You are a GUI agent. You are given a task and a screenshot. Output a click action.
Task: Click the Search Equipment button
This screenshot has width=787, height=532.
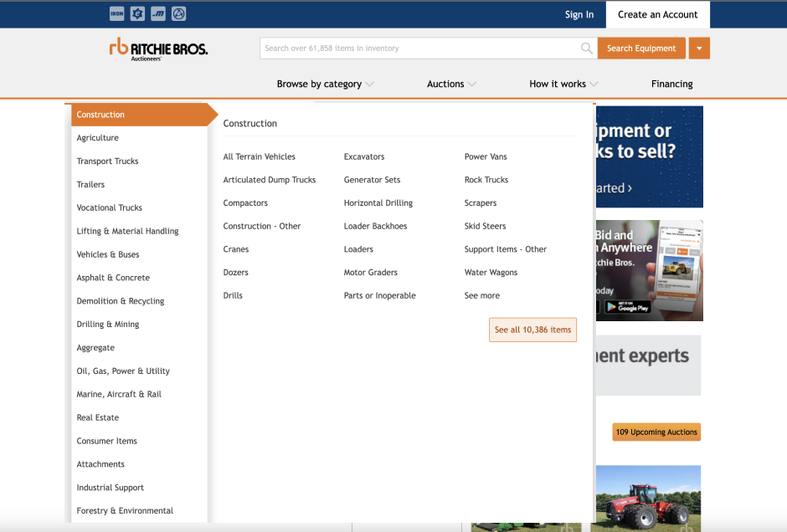pos(641,49)
